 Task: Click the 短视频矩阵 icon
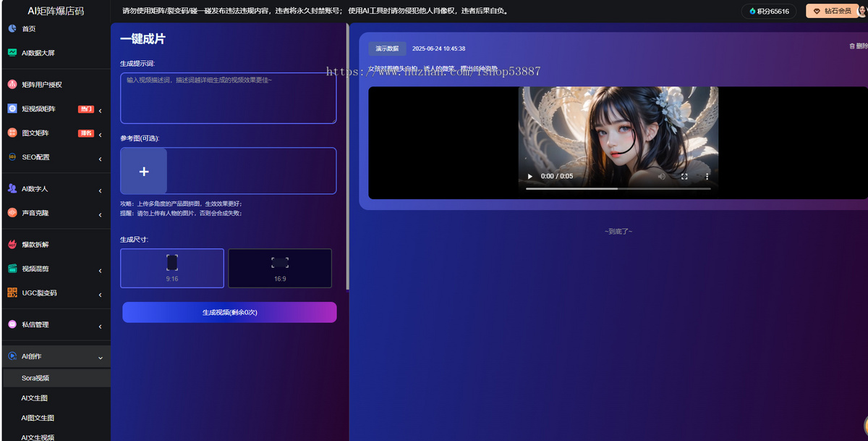(12, 109)
